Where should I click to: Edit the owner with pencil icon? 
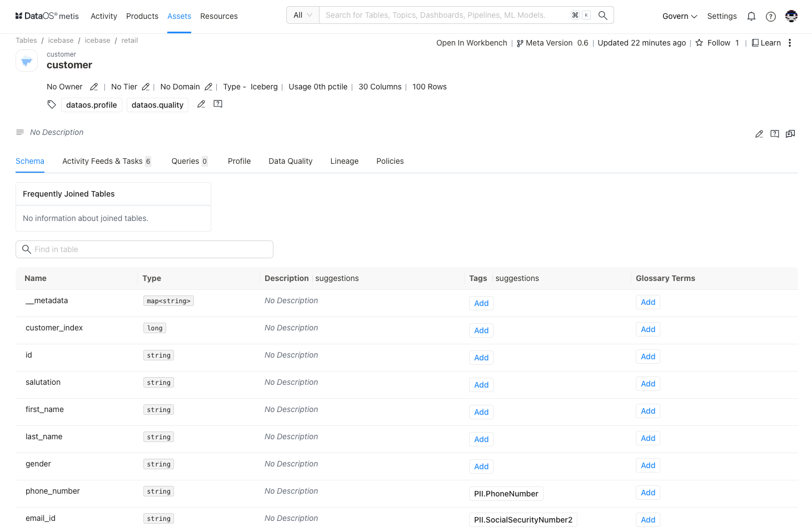[94, 87]
